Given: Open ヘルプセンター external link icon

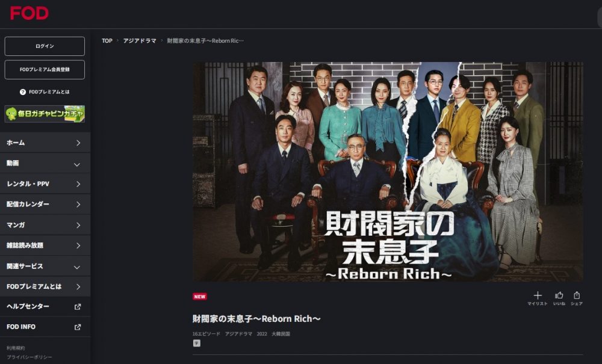Looking at the screenshot, I should [x=78, y=306].
